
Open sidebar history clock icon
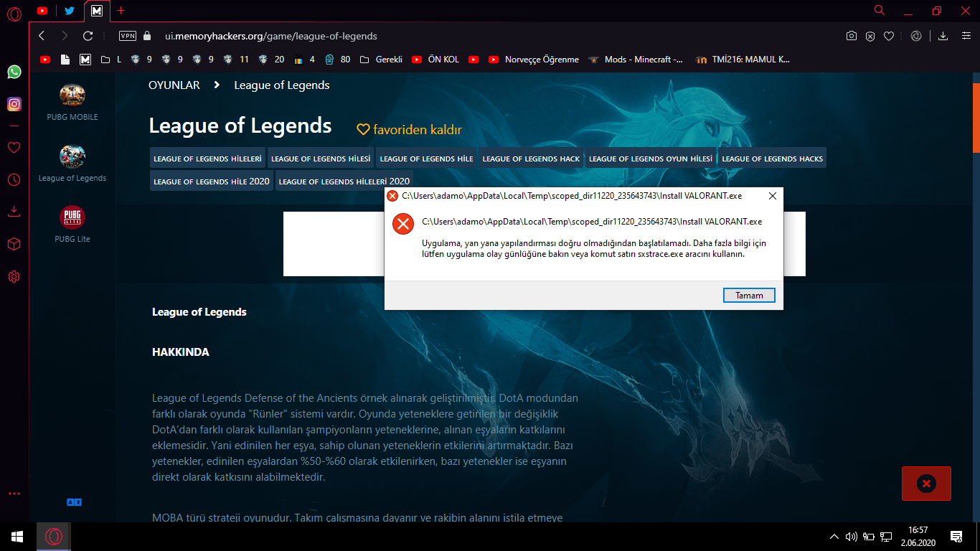(14, 179)
